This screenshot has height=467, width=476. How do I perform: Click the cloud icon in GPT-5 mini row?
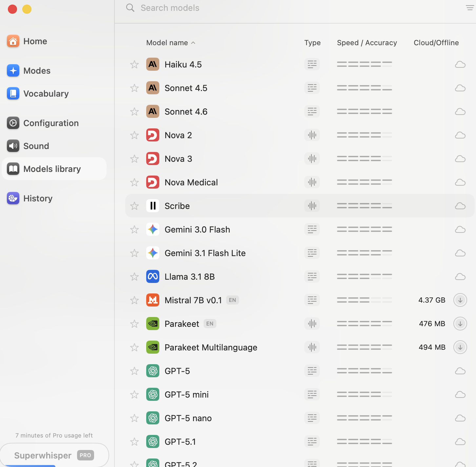(x=460, y=395)
